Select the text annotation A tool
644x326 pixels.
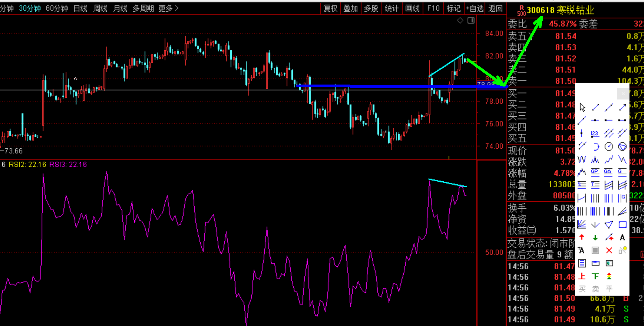click(622, 238)
